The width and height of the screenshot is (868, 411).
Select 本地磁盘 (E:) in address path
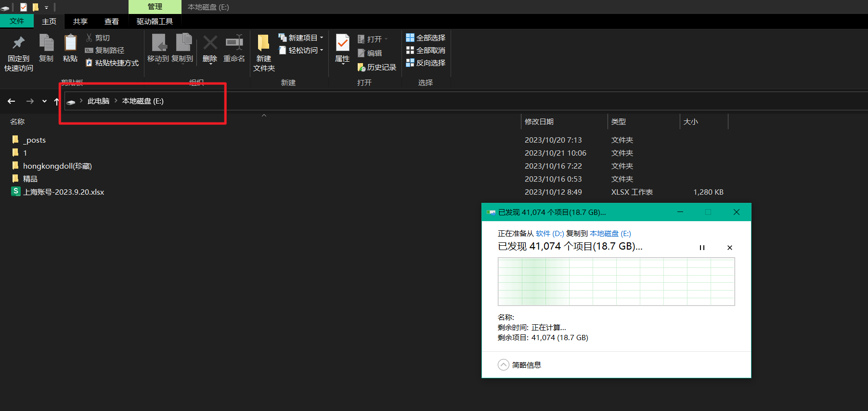pyautogui.click(x=143, y=101)
